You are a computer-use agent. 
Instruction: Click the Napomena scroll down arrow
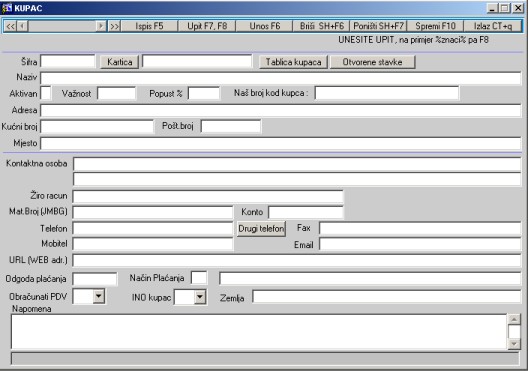pos(514,344)
